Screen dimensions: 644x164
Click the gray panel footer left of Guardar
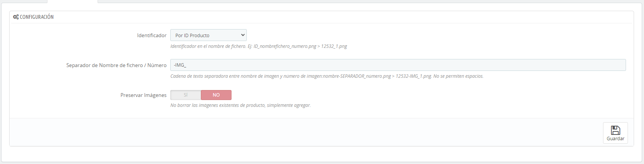pos(306,132)
